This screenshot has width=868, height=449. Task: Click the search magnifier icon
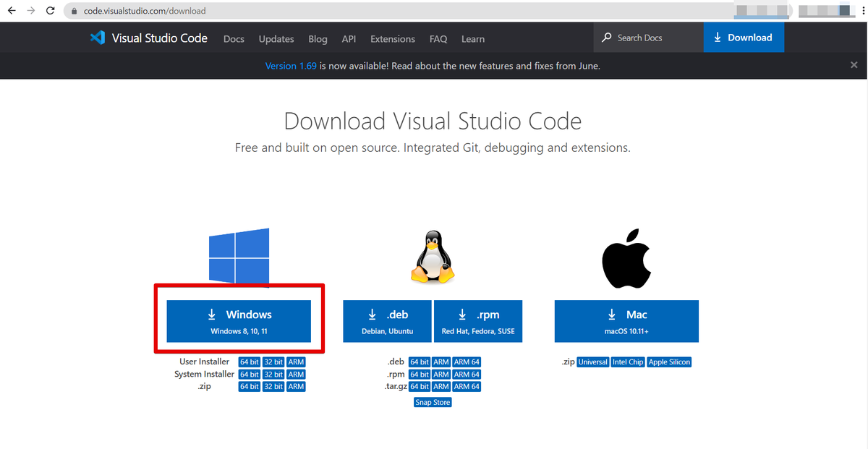[607, 38]
